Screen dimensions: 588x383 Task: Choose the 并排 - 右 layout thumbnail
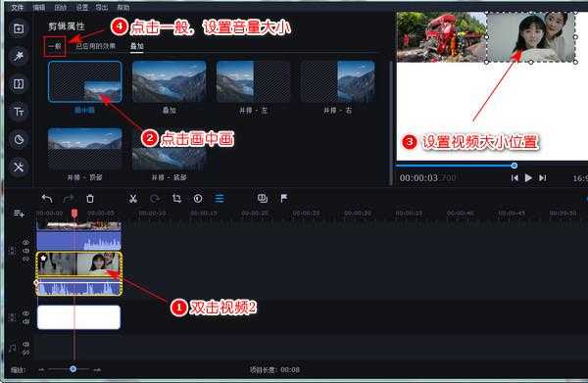(337, 82)
